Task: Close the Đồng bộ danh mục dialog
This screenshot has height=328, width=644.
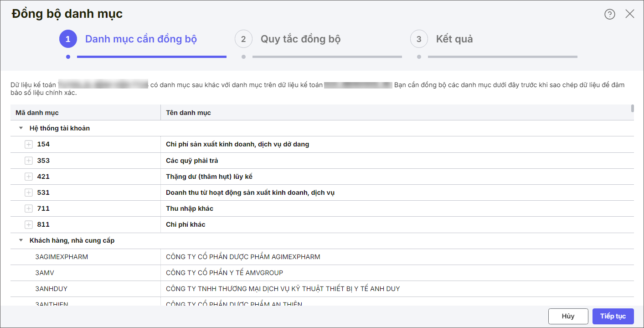Action: point(629,14)
